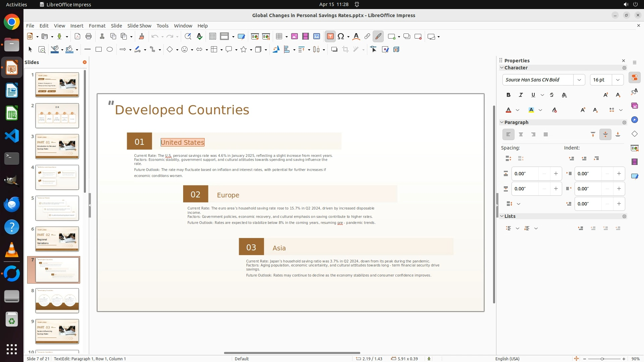Open the Slide Show menu
This screenshot has height=362, width=644.
tap(139, 26)
